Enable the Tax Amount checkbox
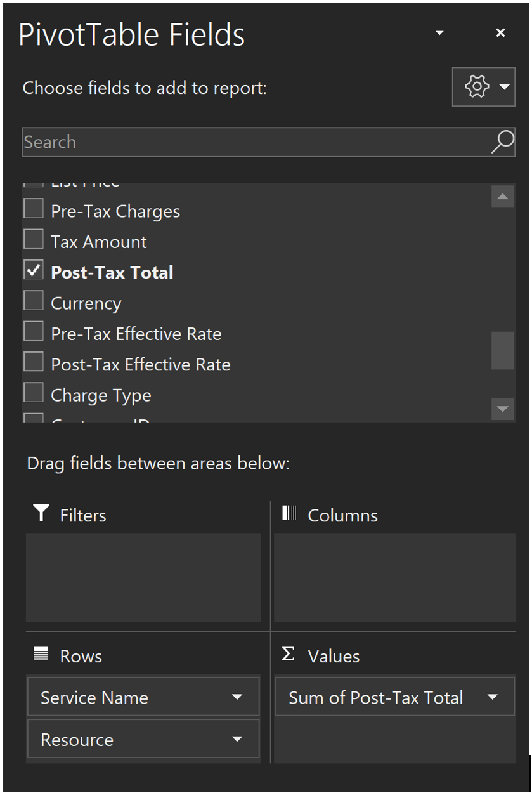Image resolution: width=532 pixels, height=793 pixels. coord(34,239)
